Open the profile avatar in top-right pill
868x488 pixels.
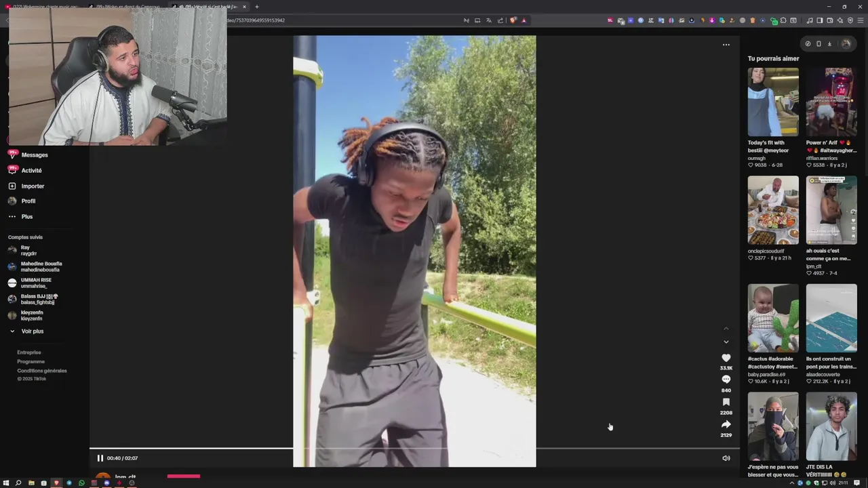846,44
